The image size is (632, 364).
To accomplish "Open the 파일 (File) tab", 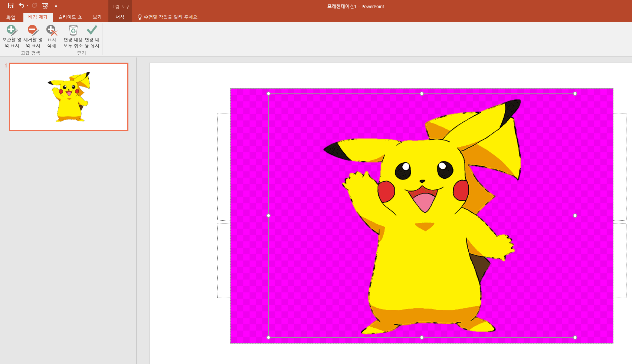I will pyautogui.click(x=11, y=17).
